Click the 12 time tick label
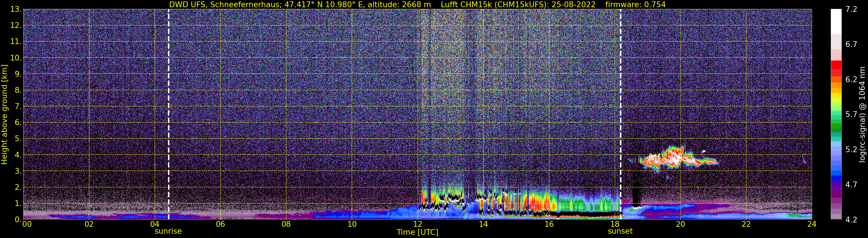This screenshot has height=238, width=868. click(417, 224)
